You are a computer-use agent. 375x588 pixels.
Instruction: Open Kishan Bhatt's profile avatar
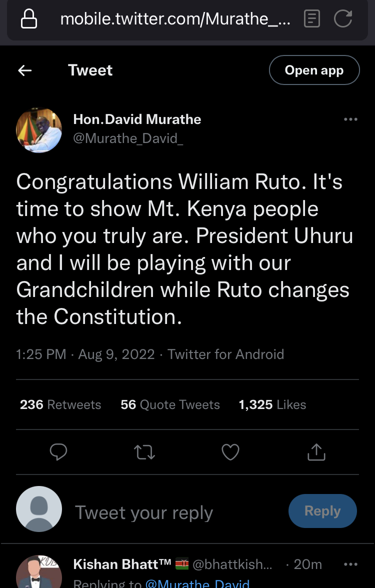[x=39, y=572]
